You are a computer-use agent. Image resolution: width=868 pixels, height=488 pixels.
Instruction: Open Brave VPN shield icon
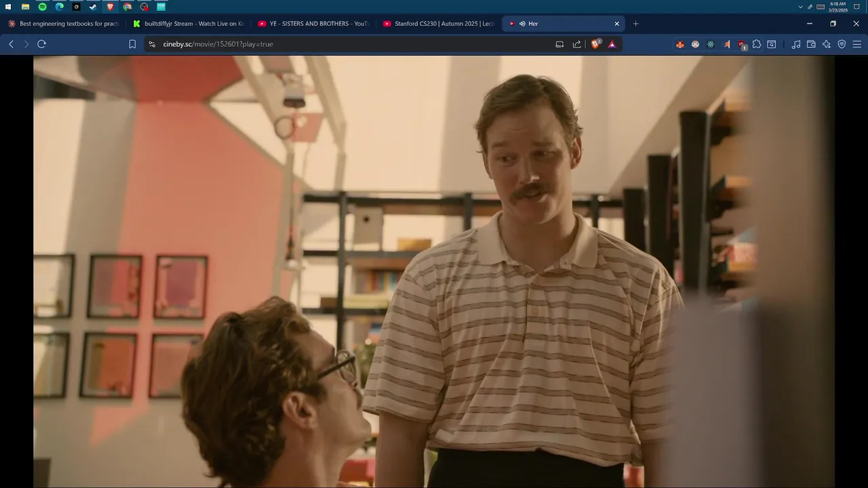(x=842, y=44)
